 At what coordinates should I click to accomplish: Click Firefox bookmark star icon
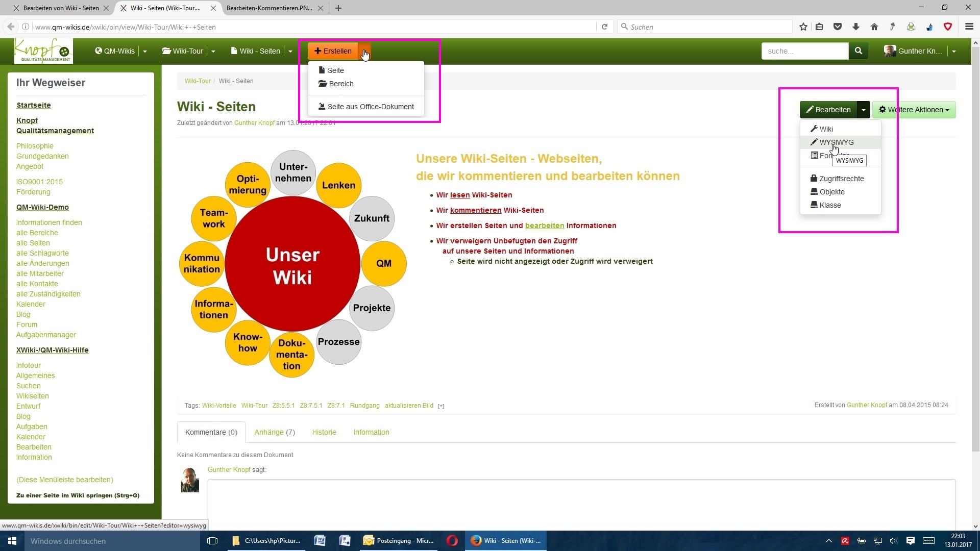click(x=803, y=27)
